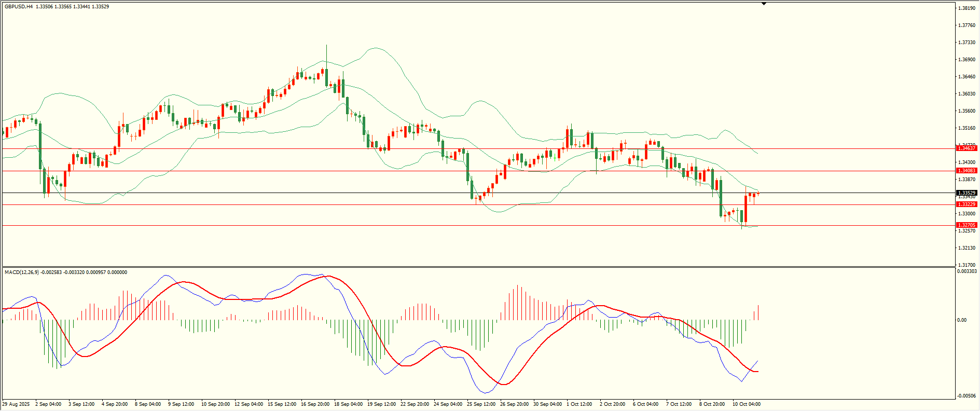This screenshot has width=980, height=411.
Task: Click the black current price label 1.33529
Action: tap(967, 193)
